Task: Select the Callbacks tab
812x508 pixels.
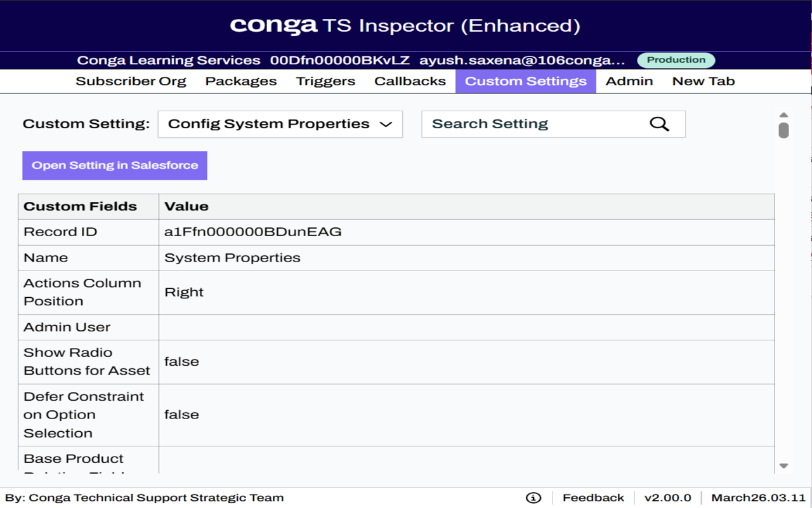Action: [x=410, y=81]
